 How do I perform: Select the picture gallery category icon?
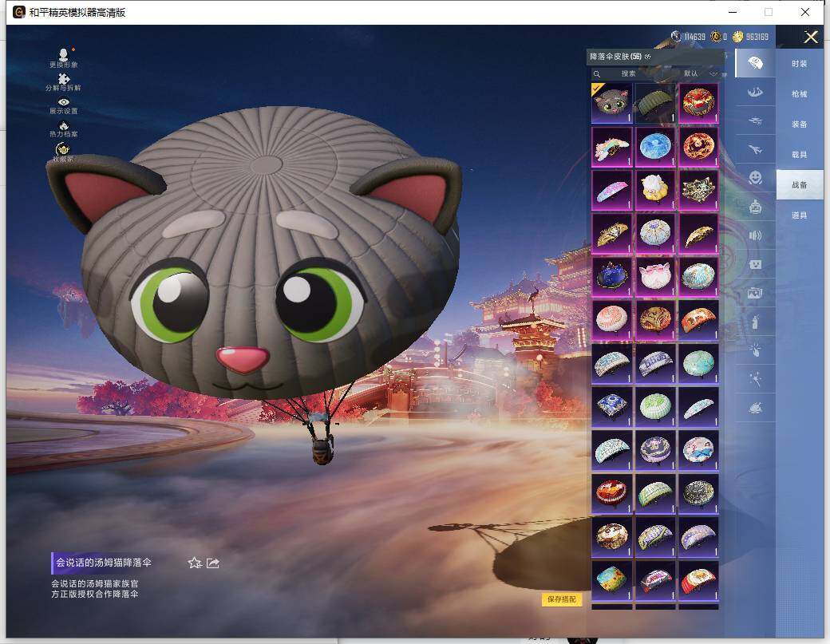coord(755,293)
